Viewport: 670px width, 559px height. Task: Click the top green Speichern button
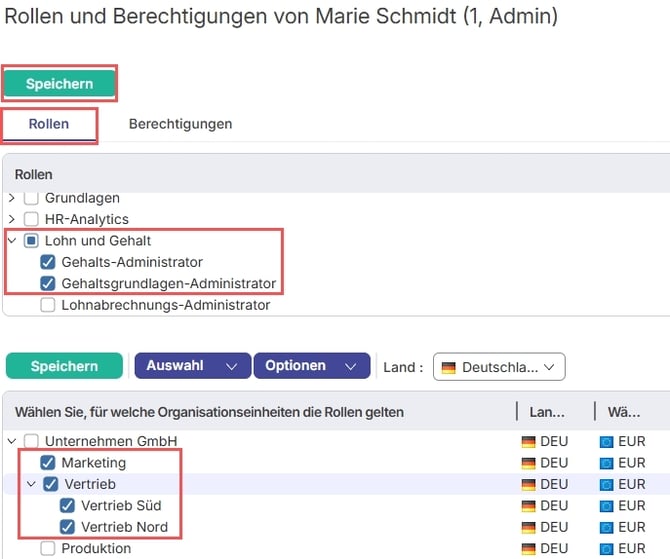(59, 84)
